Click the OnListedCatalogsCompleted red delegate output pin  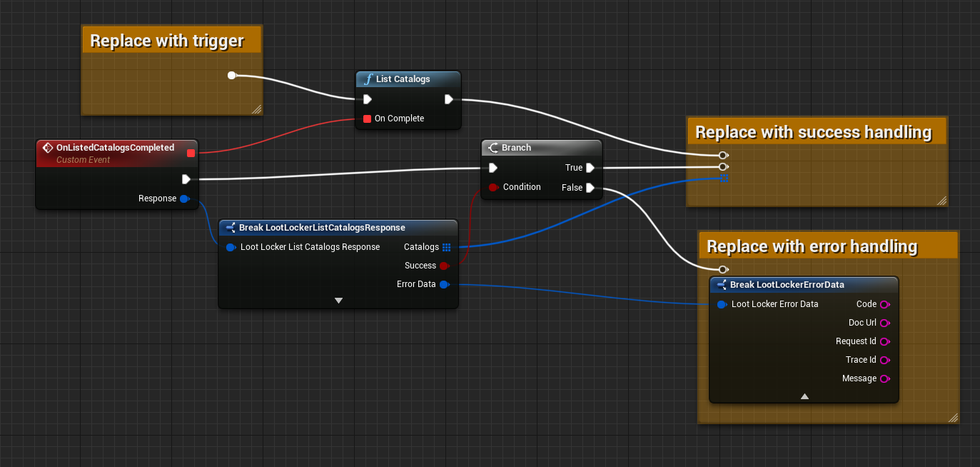point(191,153)
